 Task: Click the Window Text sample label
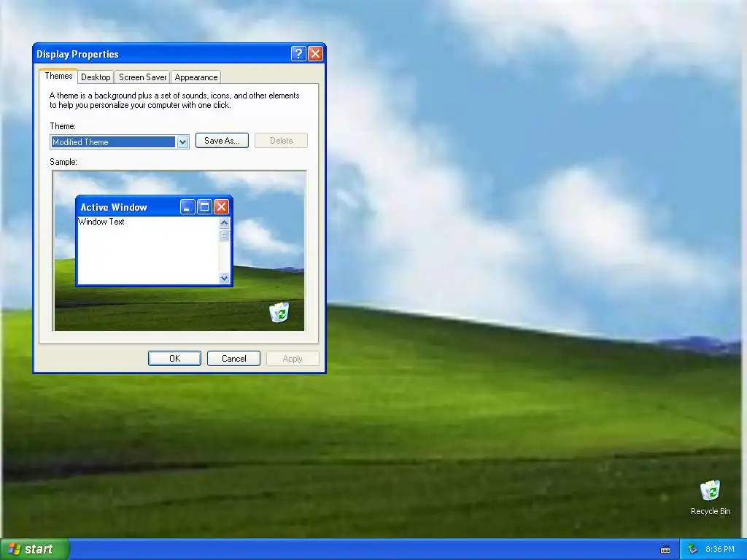click(x=101, y=222)
